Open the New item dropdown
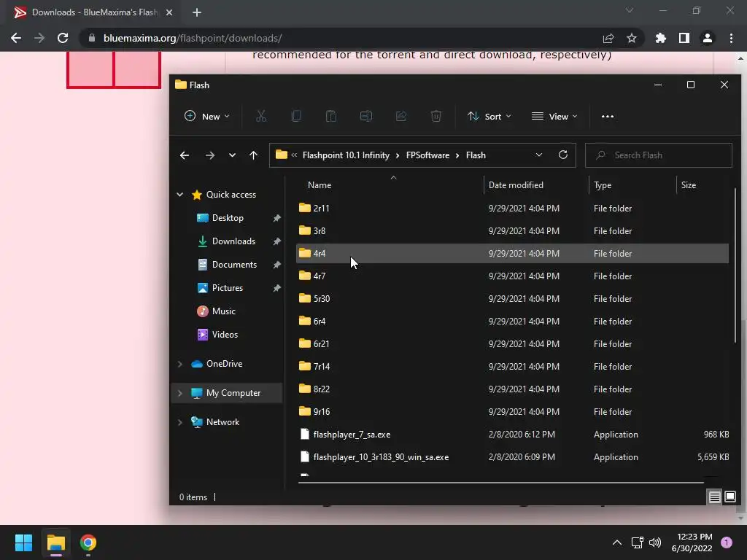747x560 pixels. tap(206, 116)
